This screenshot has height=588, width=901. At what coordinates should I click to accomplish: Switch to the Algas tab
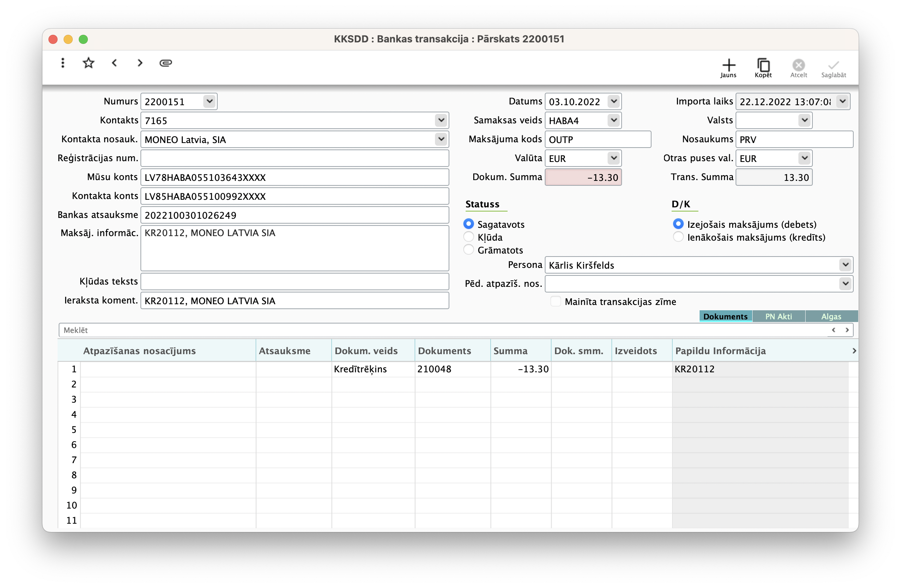(x=831, y=316)
